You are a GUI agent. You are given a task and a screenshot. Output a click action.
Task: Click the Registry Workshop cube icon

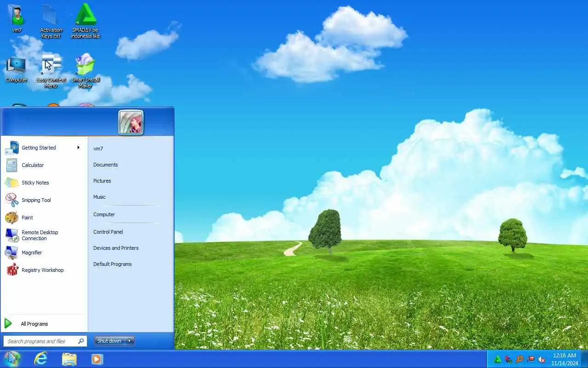pos(11,270)
